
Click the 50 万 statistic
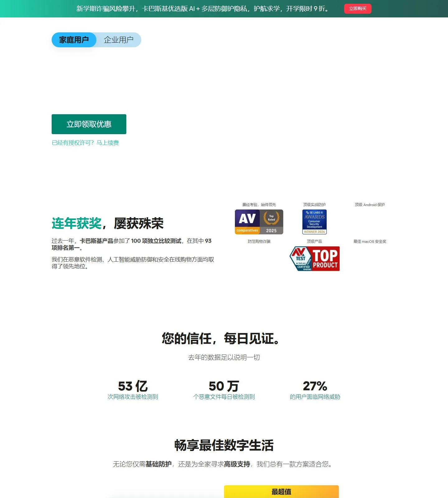(x=224, y=386)
